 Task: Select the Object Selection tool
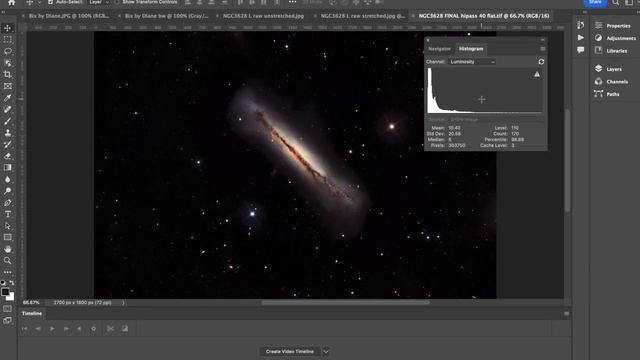point(7,63)
